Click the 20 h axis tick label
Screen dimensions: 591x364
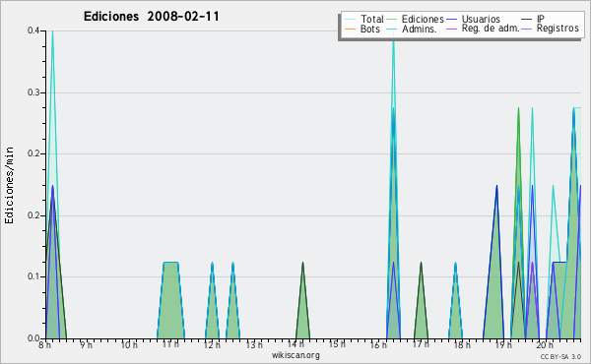tap(545, 344)
